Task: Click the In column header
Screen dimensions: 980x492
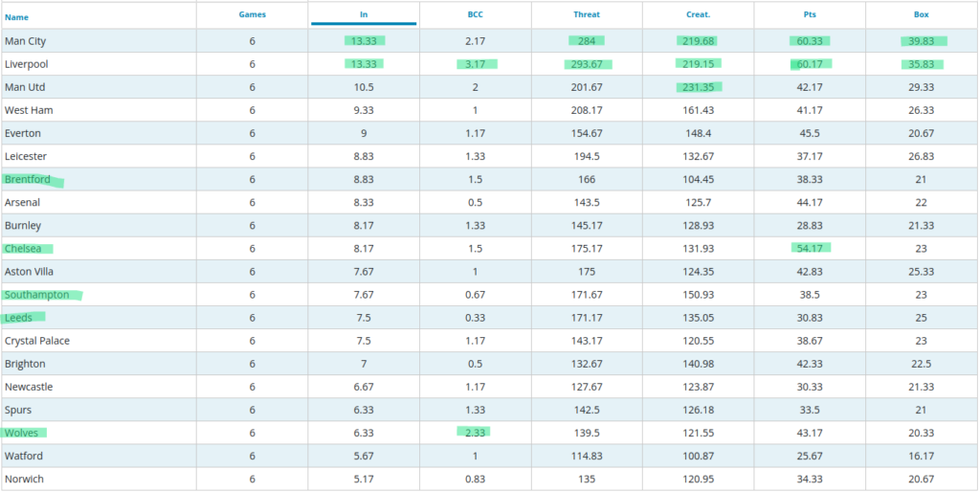Action: pyautogui.click(x=364, y=14)
